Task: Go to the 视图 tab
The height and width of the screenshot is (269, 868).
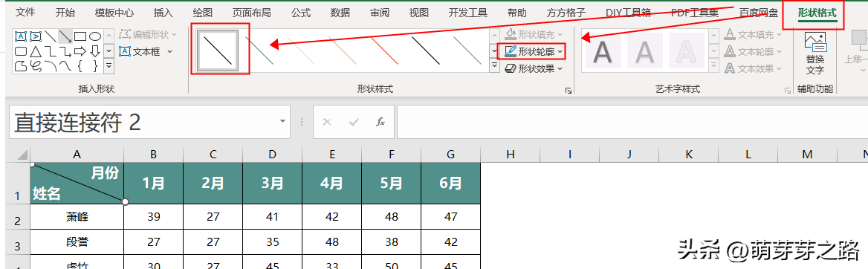Action: click(419, 12)
